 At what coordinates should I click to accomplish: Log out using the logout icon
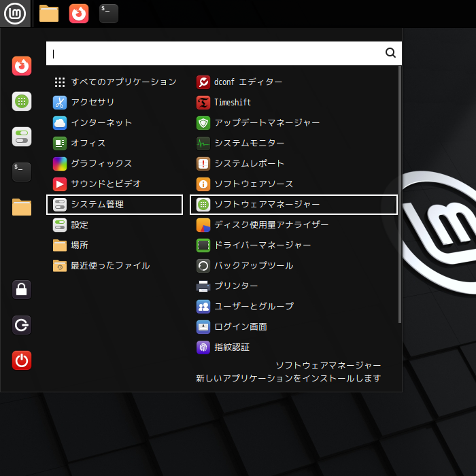click(x=22, y=325)
